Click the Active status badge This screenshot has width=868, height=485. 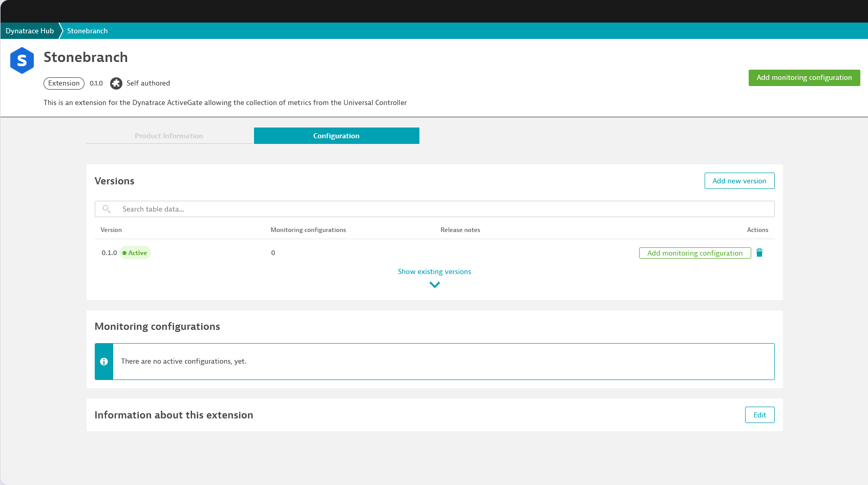(x=135, y=253)
